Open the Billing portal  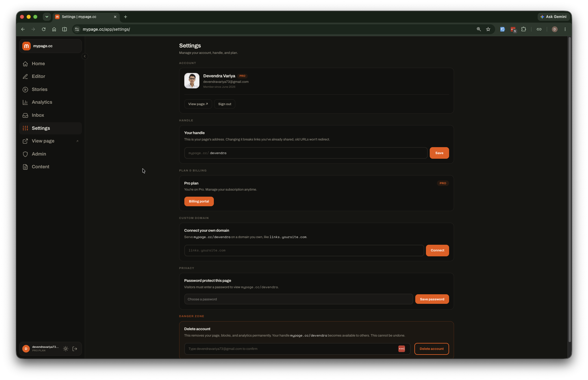(199, 201)
